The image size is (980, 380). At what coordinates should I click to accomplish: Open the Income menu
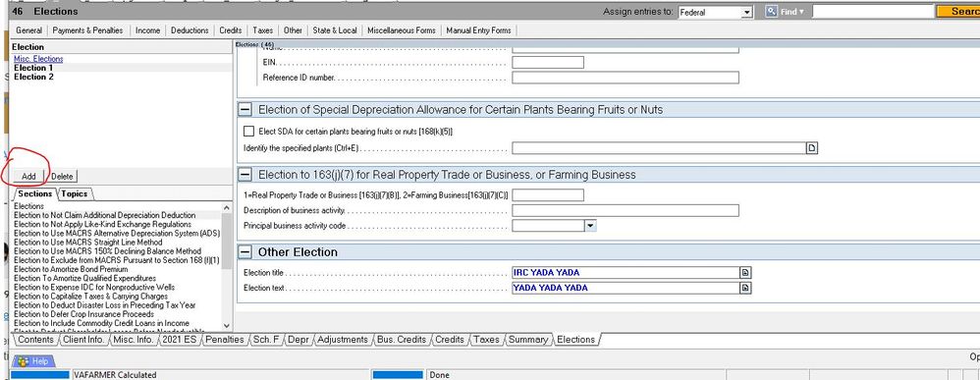147,30
